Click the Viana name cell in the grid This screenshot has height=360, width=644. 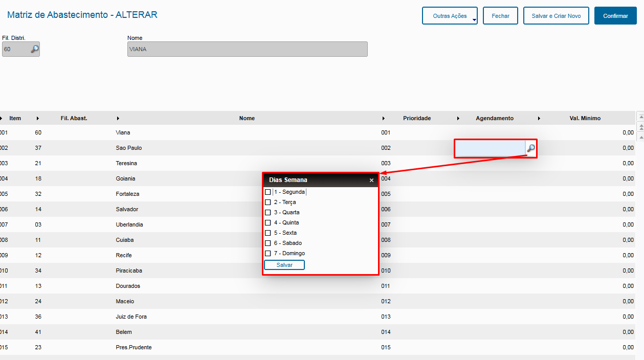click(123, 133)
